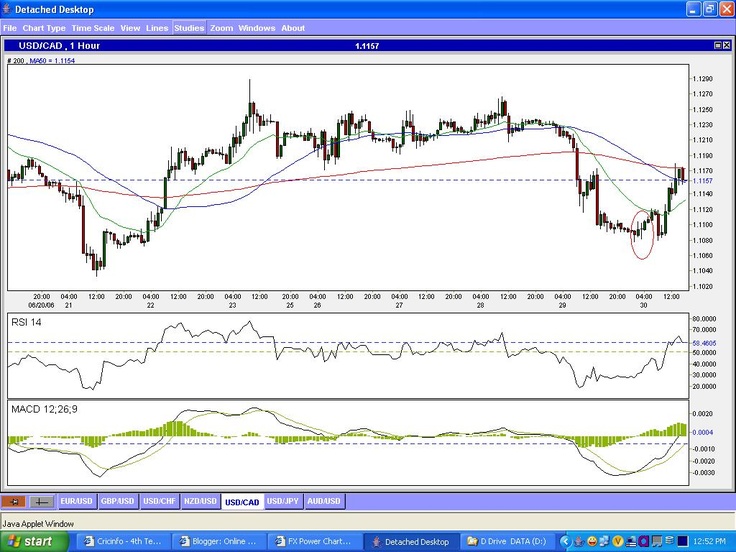Screen dimensions: 736x552
Task: Click the orange pin icon button
Action: 14,502
